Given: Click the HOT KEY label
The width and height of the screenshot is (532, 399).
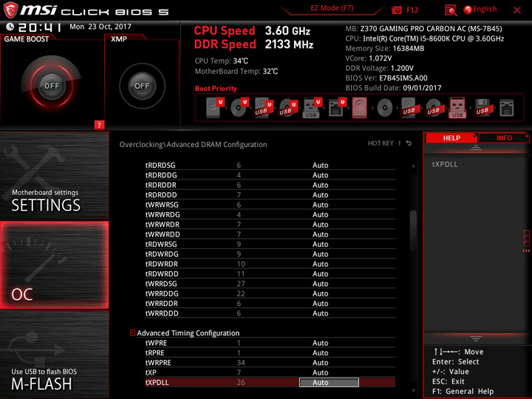Looking at the screenshot, I should tap(381, 143).
